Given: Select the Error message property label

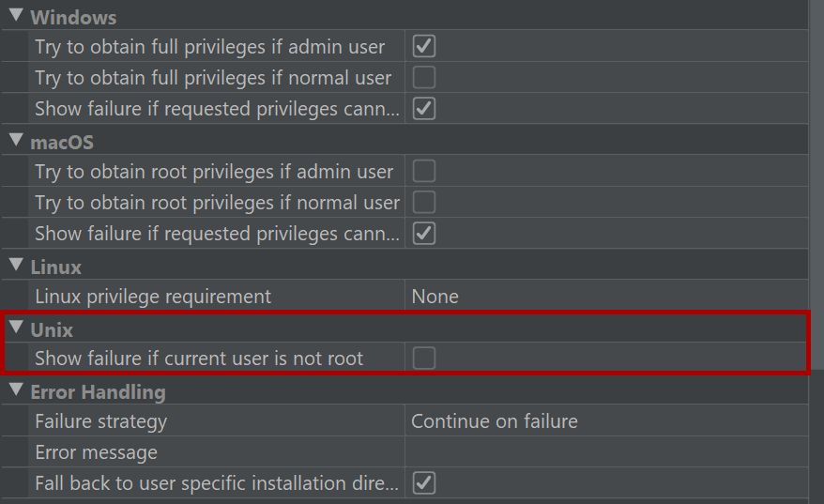Looking at the screenshot, I should (96, 452).
